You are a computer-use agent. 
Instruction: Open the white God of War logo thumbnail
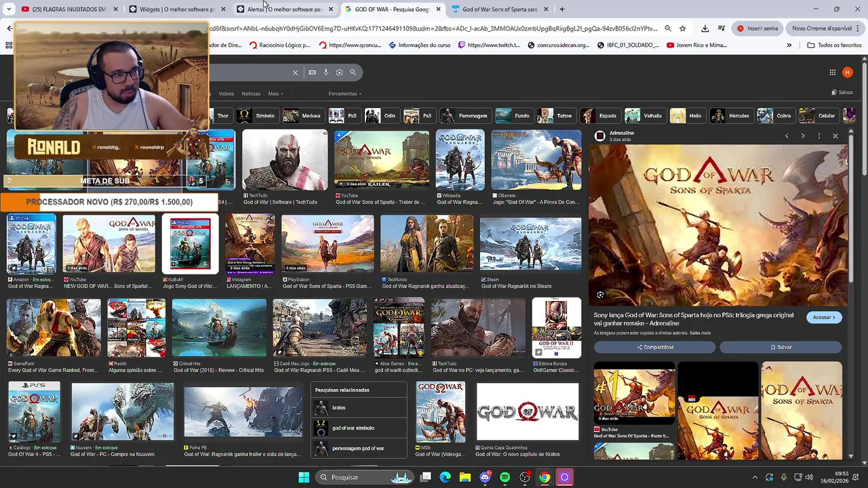coord(528,411)
